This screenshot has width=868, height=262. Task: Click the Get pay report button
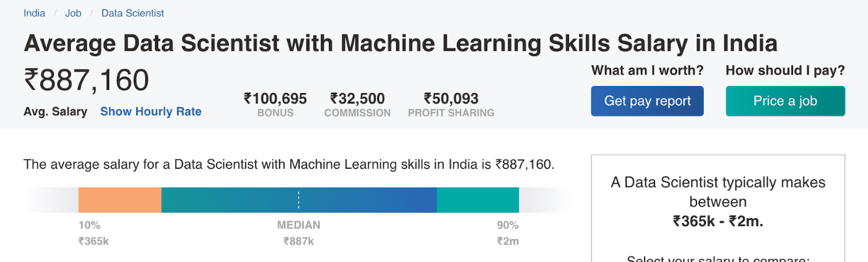click(x=647, y=101)
